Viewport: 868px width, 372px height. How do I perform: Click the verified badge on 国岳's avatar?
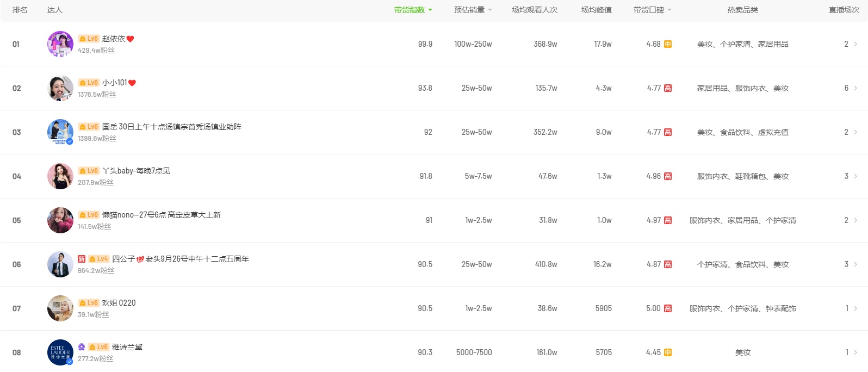pos(70,141)
